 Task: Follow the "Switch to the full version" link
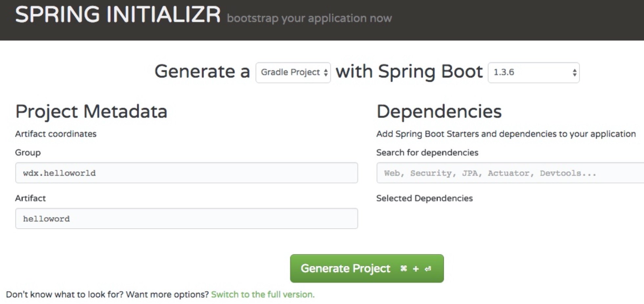click(263, 294)
